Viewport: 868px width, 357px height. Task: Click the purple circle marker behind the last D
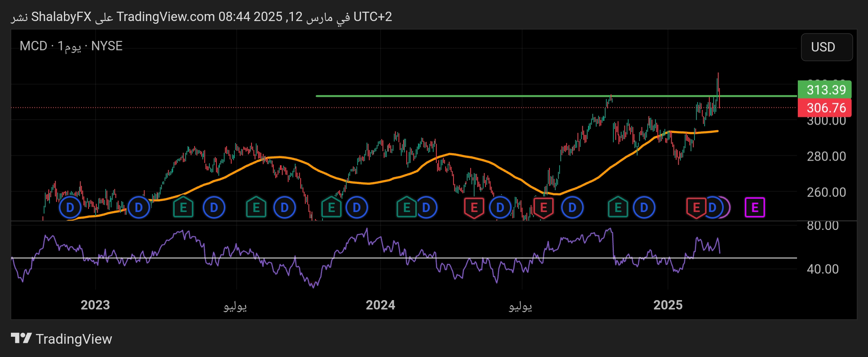coord(727,207)
